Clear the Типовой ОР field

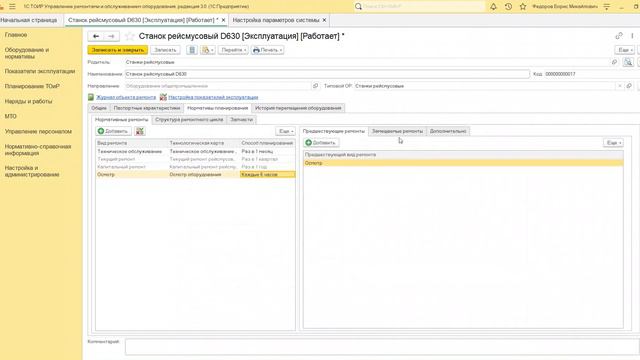click(620, 86)
